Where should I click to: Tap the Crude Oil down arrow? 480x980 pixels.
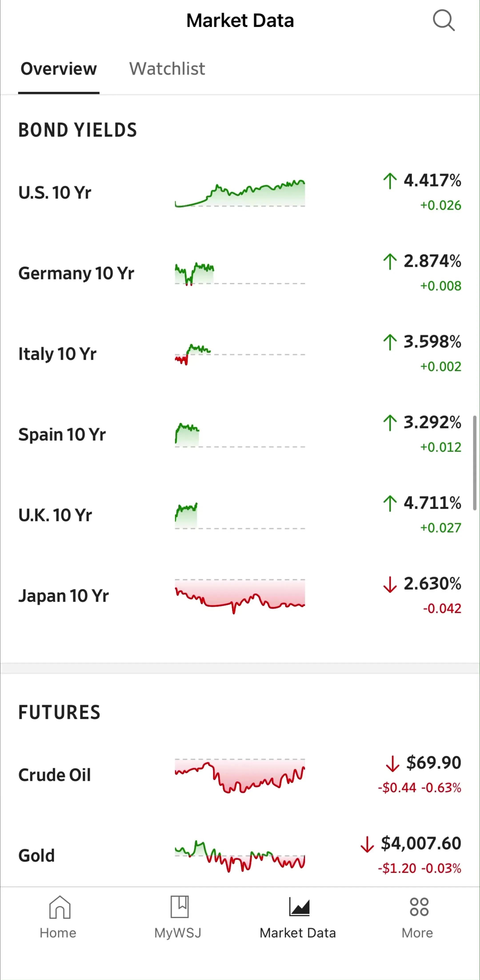[392, 763]
